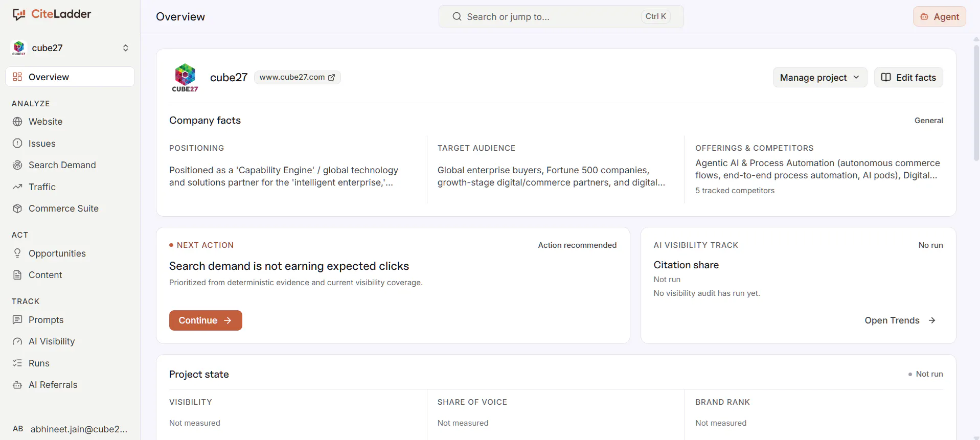Click 'No visibility audit has run yet.' text
980x440 pixels.
706,293
